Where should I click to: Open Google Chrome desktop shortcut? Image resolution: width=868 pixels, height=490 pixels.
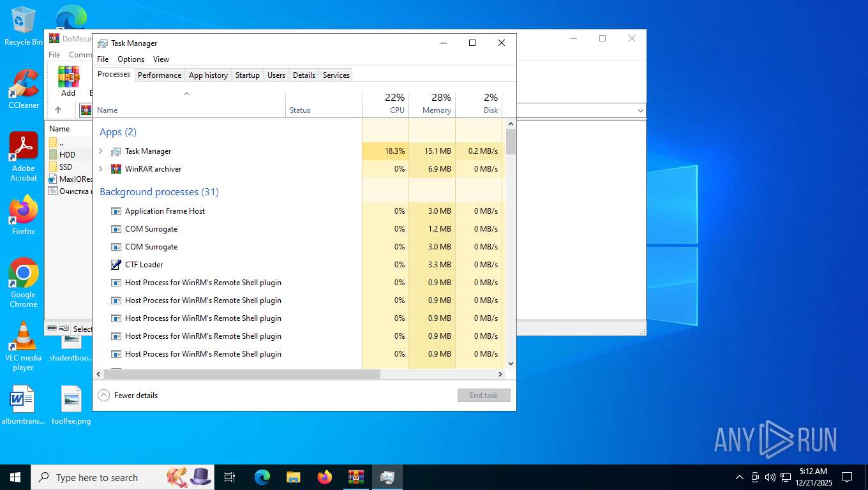coord(24,283)
